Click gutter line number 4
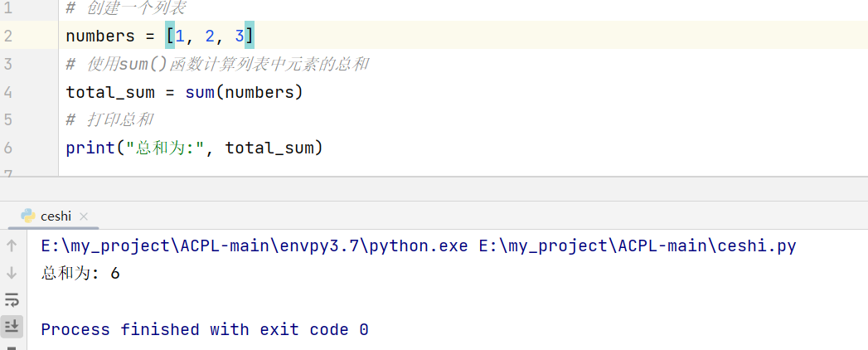This screenshot has height=350, width=868. [x=7, y=92]
